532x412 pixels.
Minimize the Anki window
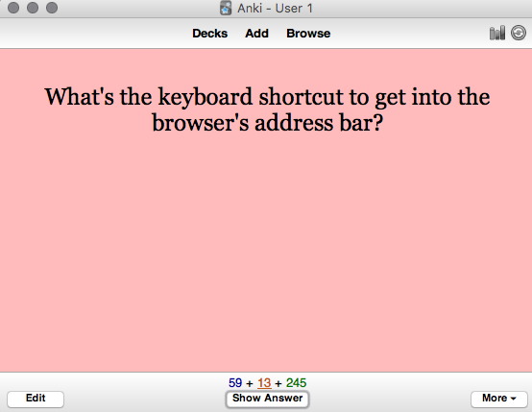33,8
